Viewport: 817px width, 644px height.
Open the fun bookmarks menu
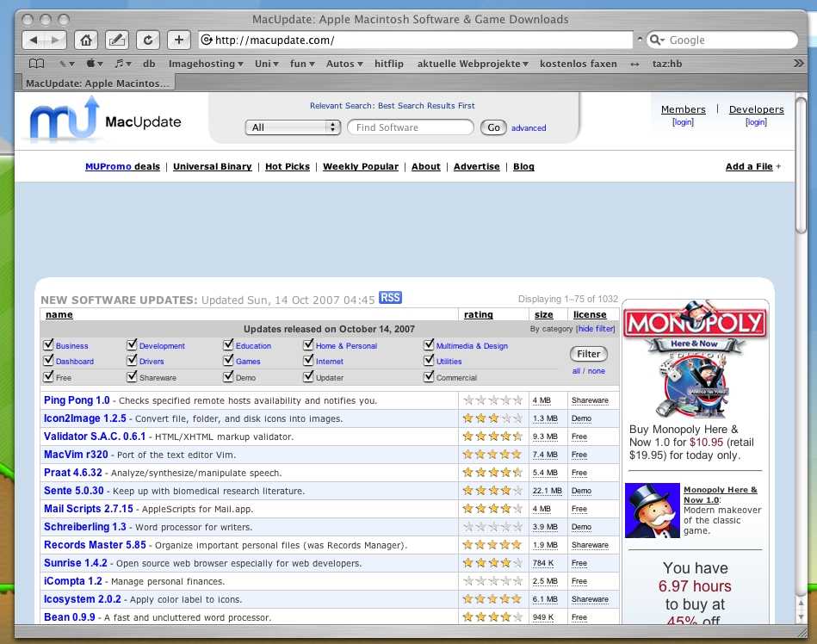click(x=302, y=64)
